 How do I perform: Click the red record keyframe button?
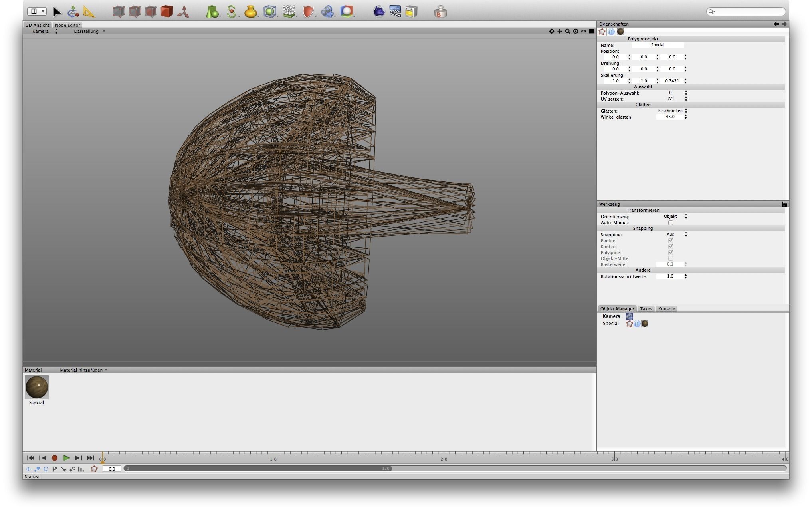click(x=55, y=458)
